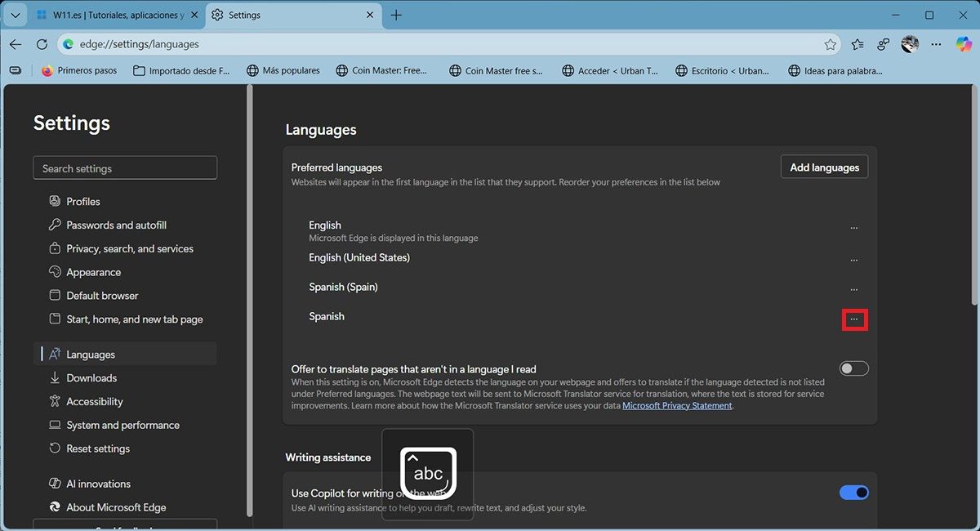Open more actions for Spanish language
Viewport: 980px width, 531px height.
click(x=854, y=319)
